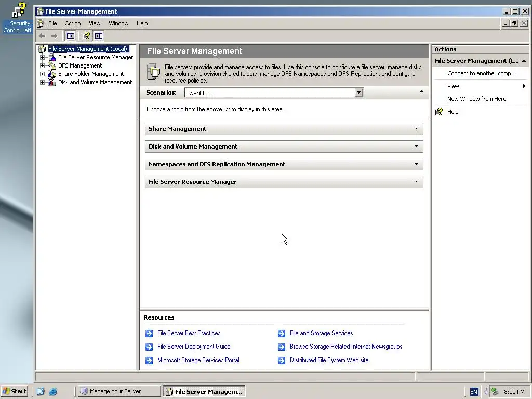Open the Window menu
Image resolution: width=532 pixels, height=399 pixels.
click(x=118, y=23)
